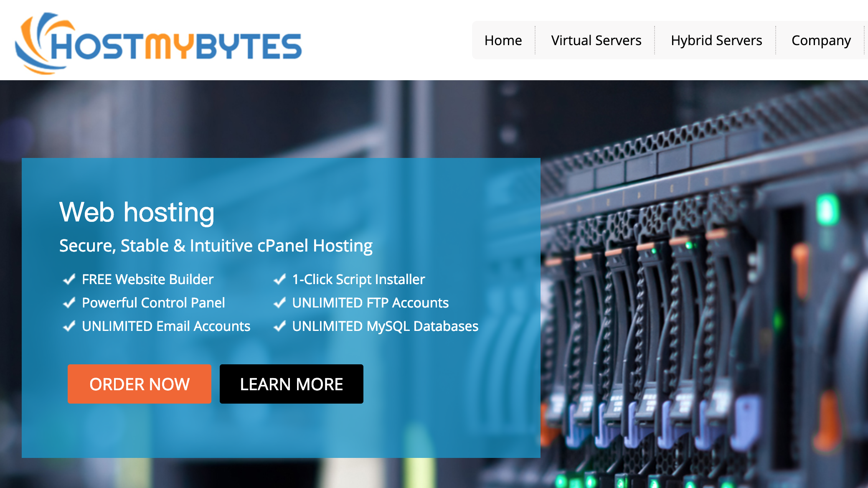Click the HostMyBytes logo
Image resolution: width=868 pixels, height=488 pixels.
click(x=158, y=43)
